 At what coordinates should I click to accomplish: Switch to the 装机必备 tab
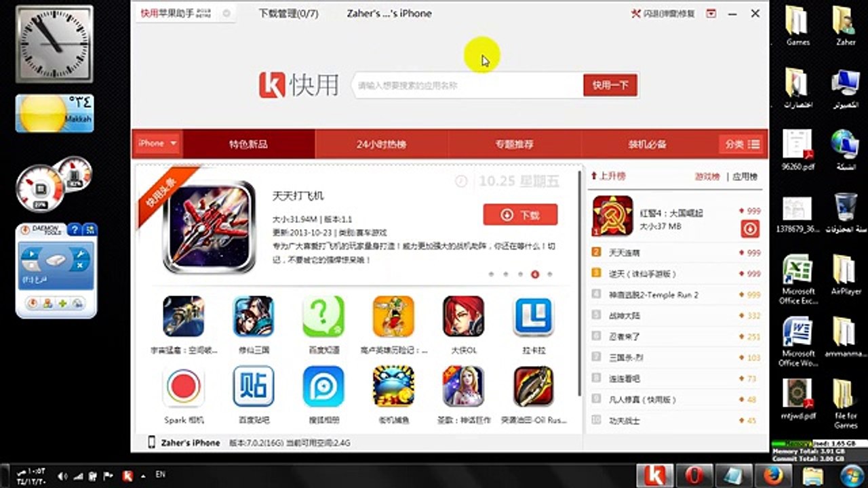(x=647, y=144)
